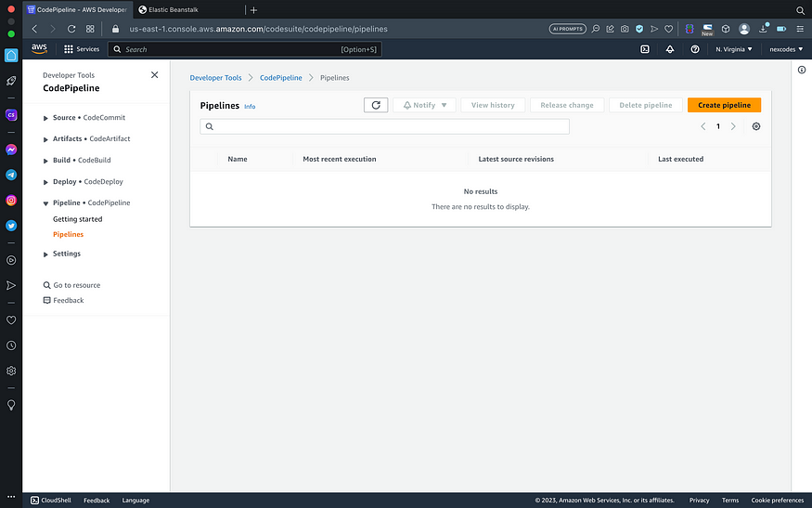This screenshot has width=812, height=508.
Task: Open AWS CloudShell icon in top navigation
Action: 645,49
